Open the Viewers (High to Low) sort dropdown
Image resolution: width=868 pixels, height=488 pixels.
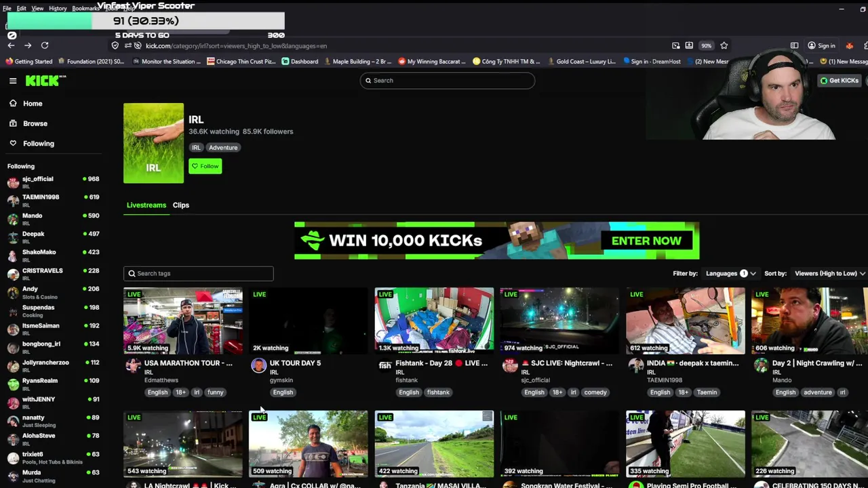point(830,273)
